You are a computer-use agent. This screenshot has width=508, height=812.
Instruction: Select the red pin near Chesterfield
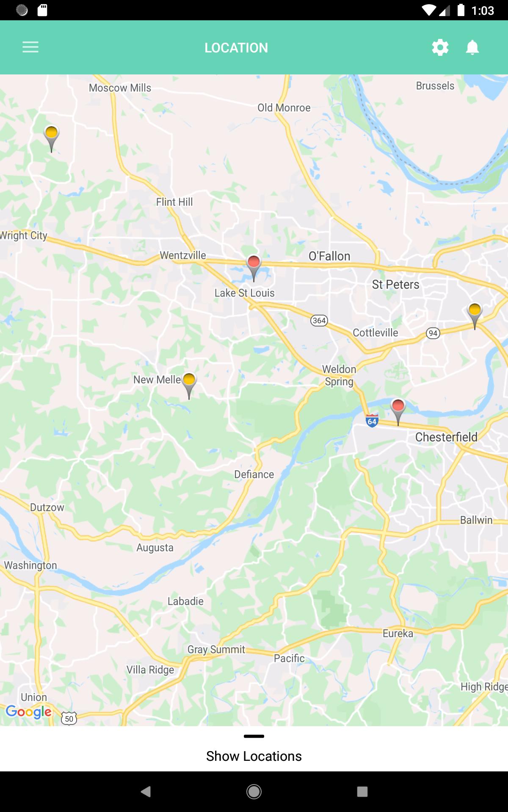398,411
